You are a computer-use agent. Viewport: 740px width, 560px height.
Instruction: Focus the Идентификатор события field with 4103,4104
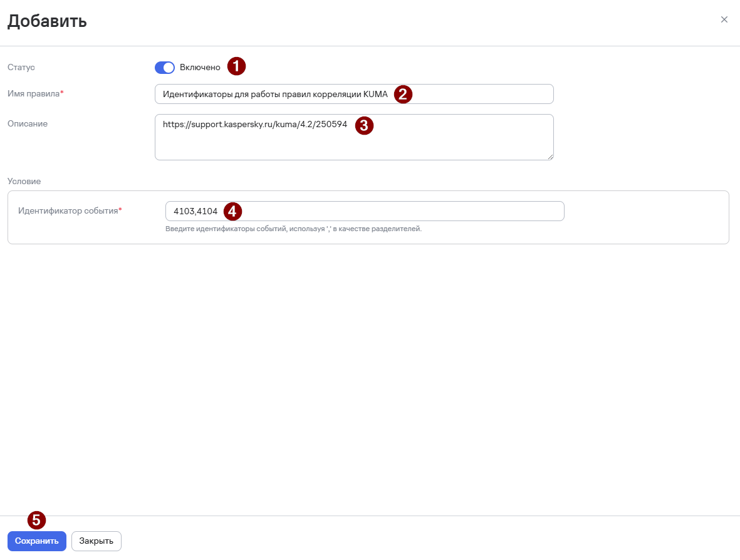[365, 211]
